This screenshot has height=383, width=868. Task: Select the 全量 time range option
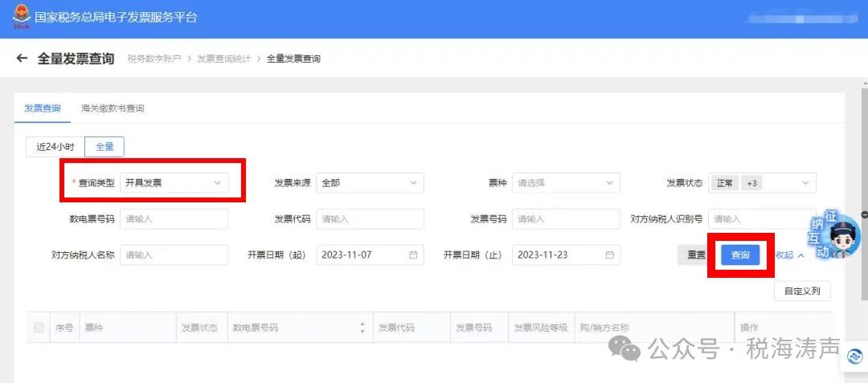pyautogui.click(x=104, y=147)
